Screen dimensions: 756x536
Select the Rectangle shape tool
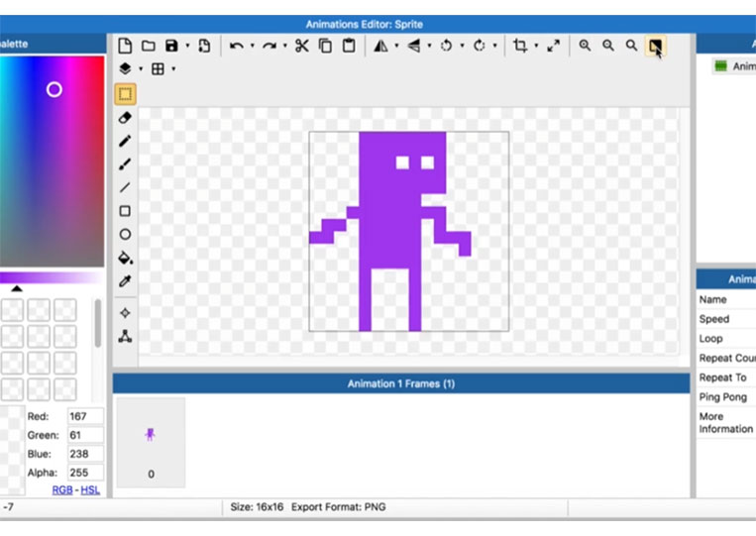tap(125, 211)
